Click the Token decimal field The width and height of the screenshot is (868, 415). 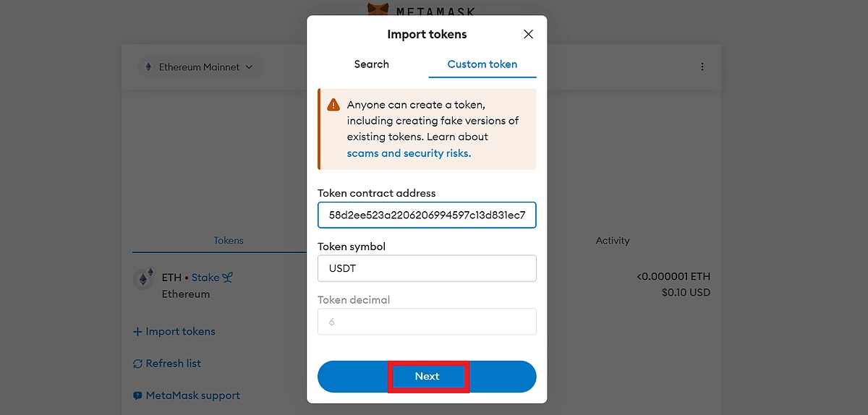pyautogui.click(x=427, y=322)
